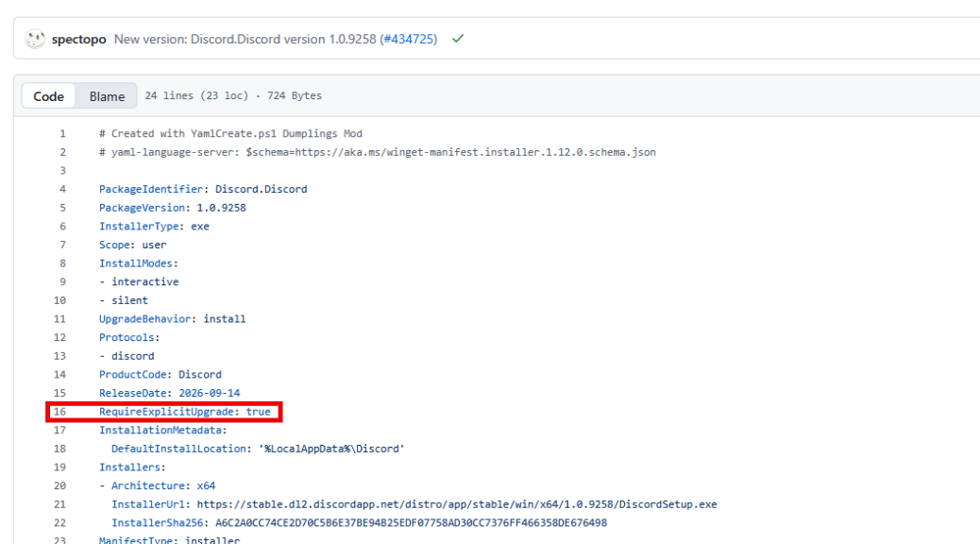This screenshot has width=980, height=544.
Task: Click the '2026-09-14' release date value
Action: tap(210, 393)
